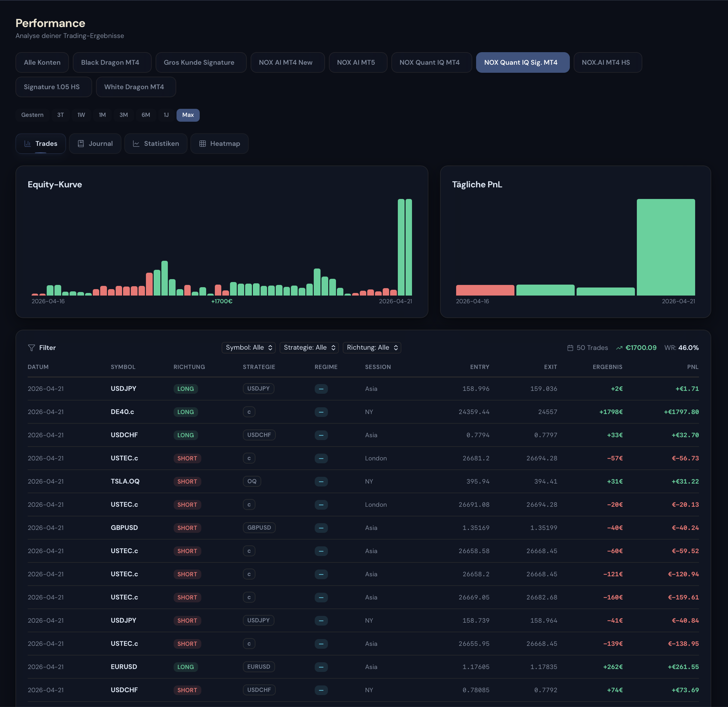
Task: Select the 1J time range button
Action: tap(166, 115)
